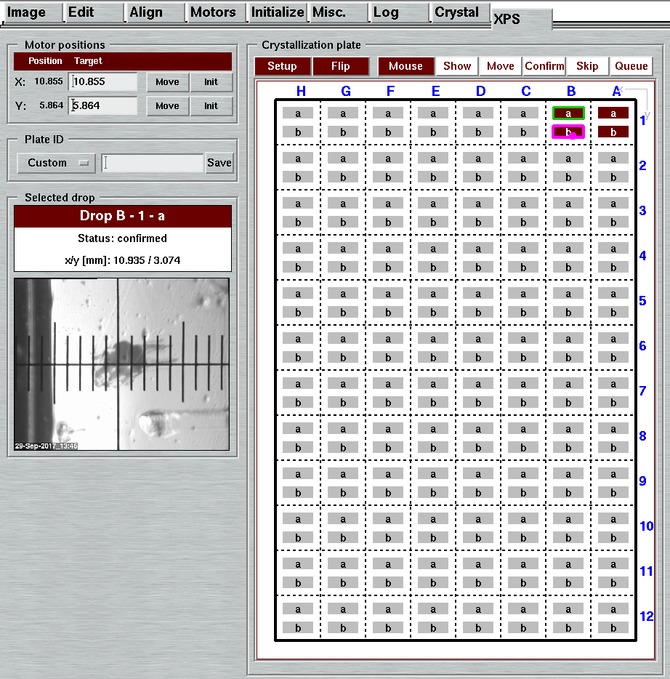Toggle Mouse mode for plate

click(x=405, y=66)
